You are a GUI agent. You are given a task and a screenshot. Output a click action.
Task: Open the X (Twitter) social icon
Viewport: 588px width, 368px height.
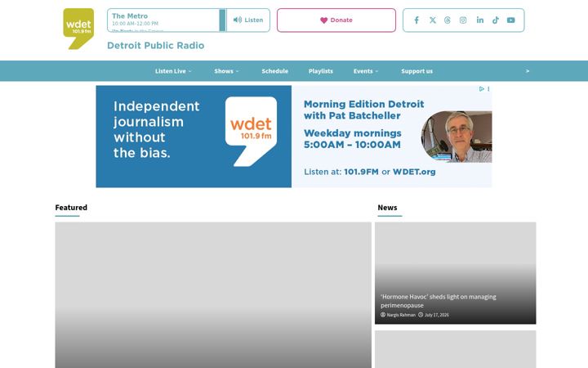[x=432, y=20]
